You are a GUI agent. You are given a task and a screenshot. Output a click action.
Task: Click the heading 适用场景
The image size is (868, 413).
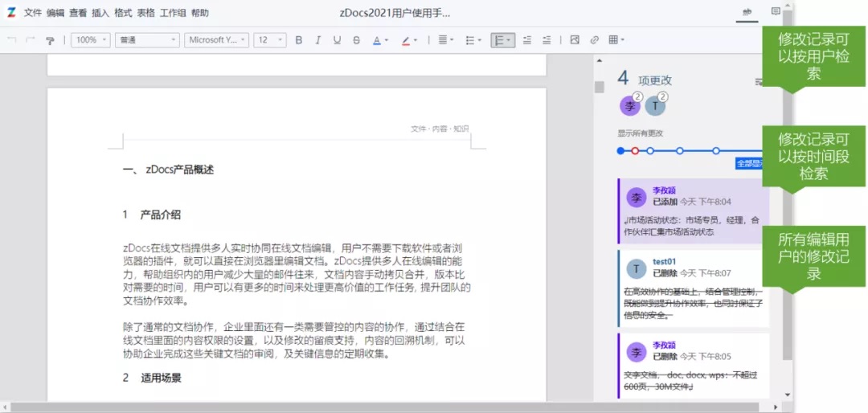[161, 378]
